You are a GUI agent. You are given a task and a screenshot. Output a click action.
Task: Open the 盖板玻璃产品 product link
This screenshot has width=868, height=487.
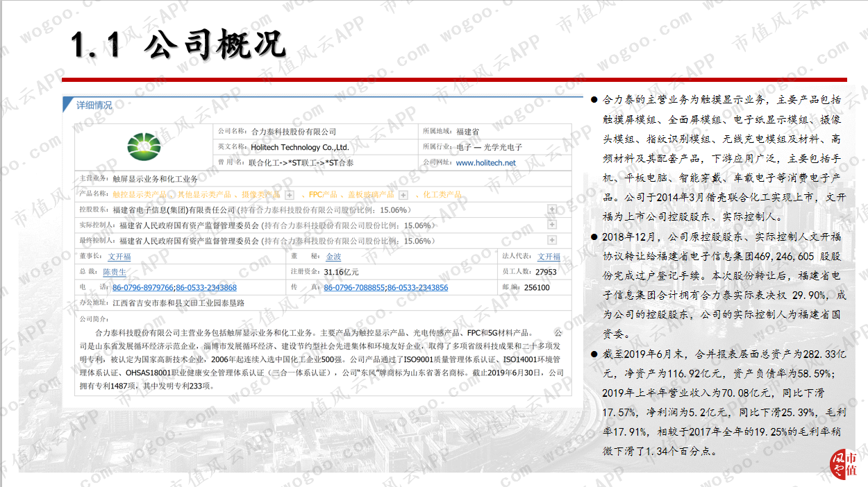371,195
